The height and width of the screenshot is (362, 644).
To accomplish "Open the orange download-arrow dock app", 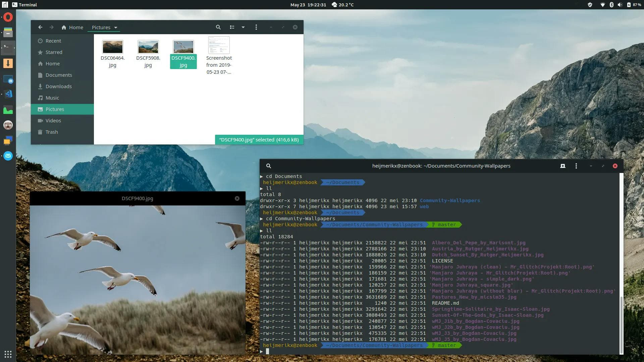I will coord(8,63).
